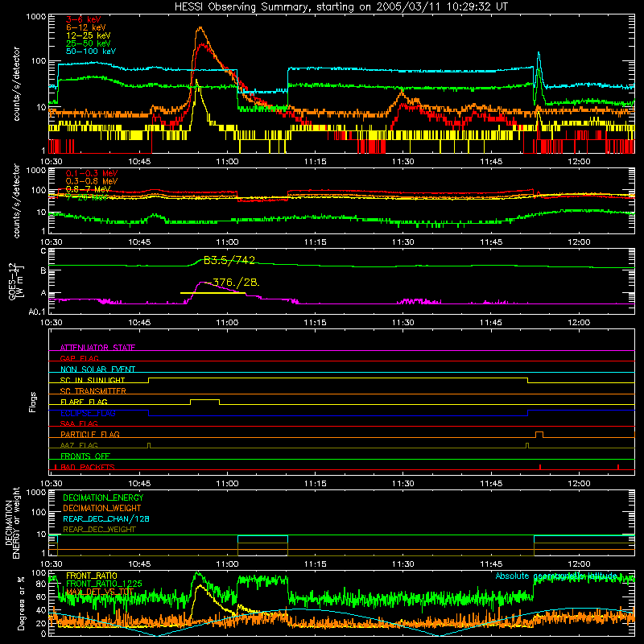The width and height of the screenshot is (644, 644).
Task: Click the 'Flags' vertical axis label
Action: click(33, 402)
